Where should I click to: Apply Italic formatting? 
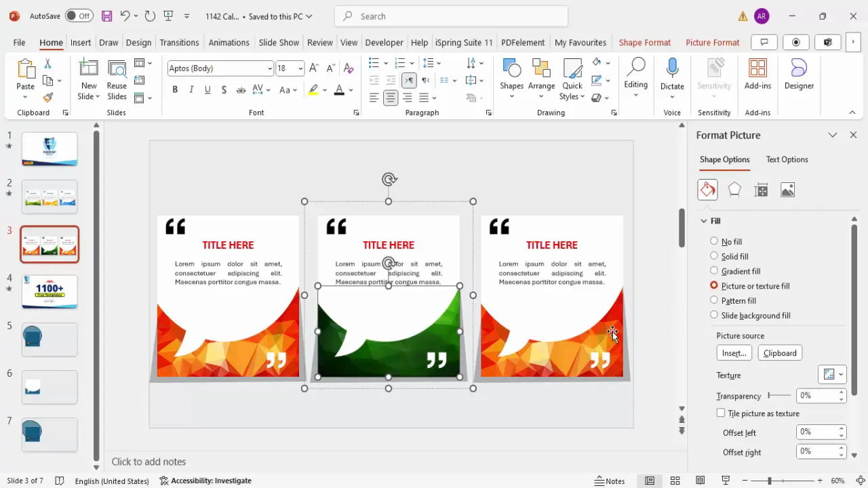coord(191,90)
